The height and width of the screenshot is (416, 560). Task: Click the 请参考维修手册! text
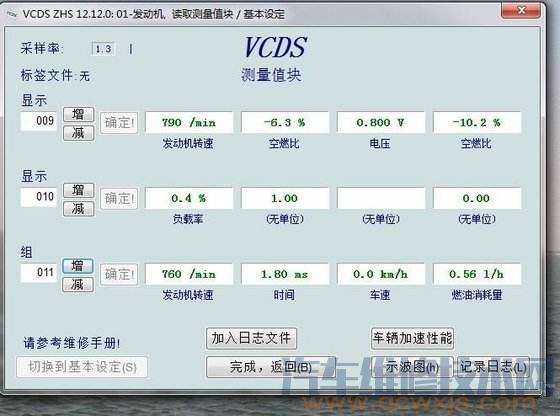point(72,343)
